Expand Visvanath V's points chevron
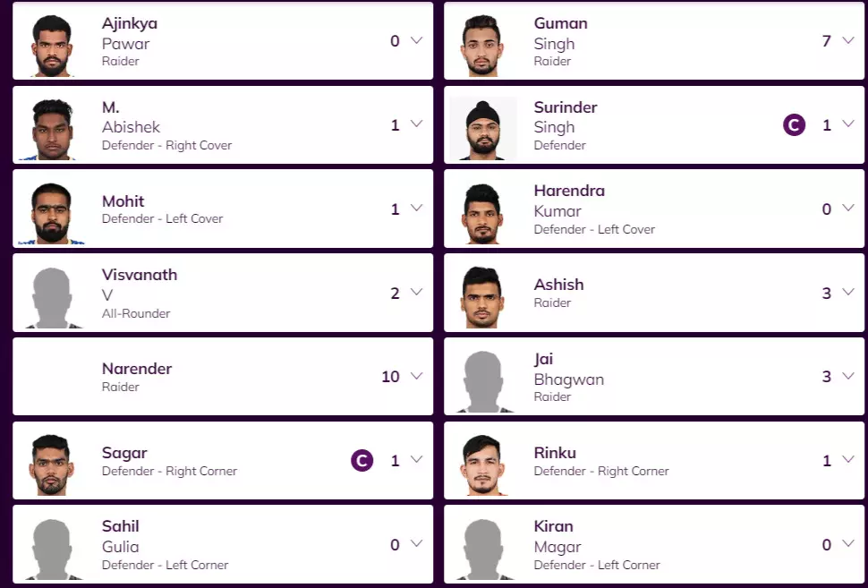Viewport: 868px width, 588px height. pos(416,293)
